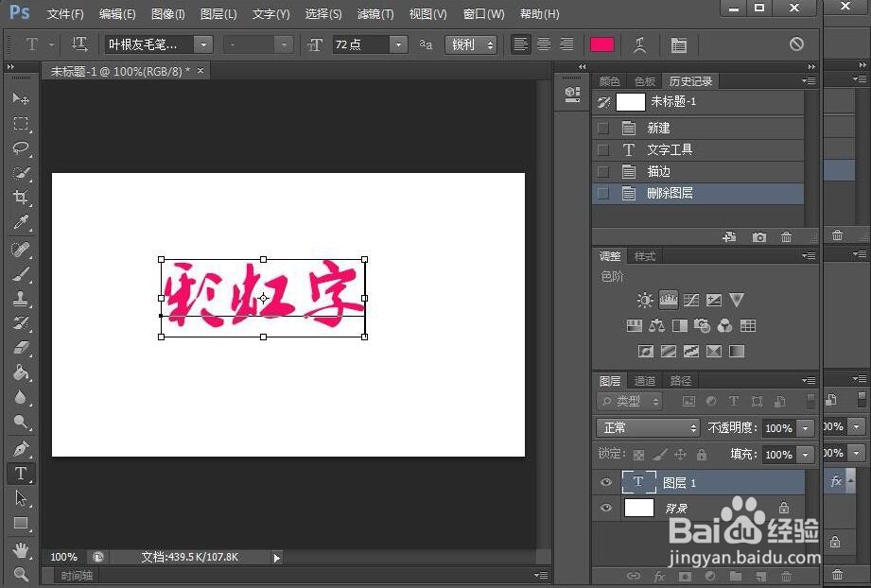
Task: Switch to the 通道 tab
Action: 644,381
